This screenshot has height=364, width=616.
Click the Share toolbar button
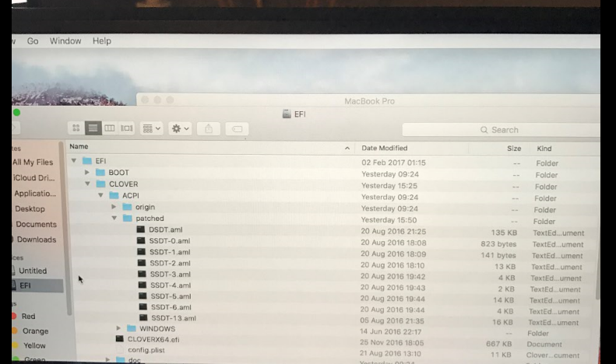[x=208, y=129]
